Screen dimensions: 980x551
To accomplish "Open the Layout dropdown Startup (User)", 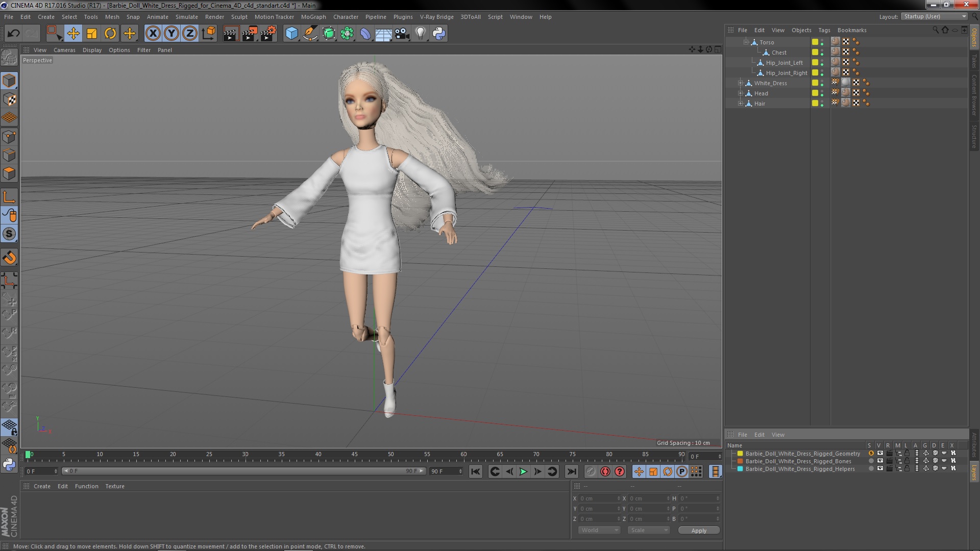I will [934, 16].
